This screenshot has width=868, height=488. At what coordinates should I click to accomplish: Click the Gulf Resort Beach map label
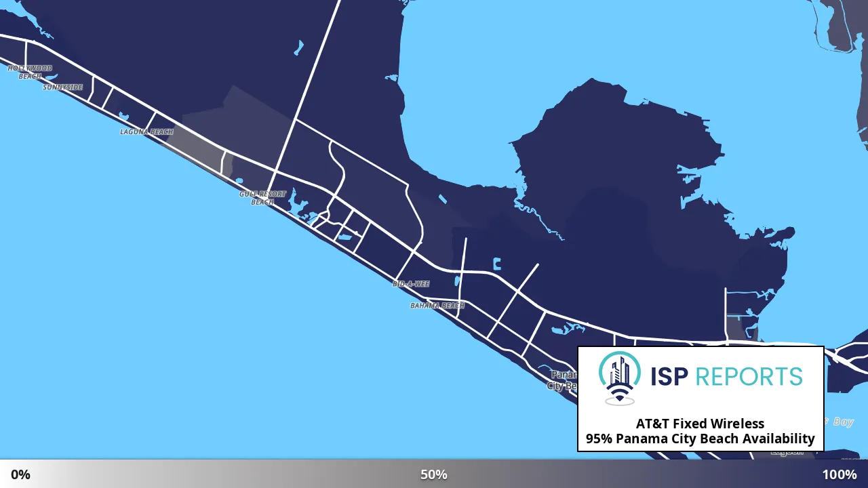coord(262,198)
